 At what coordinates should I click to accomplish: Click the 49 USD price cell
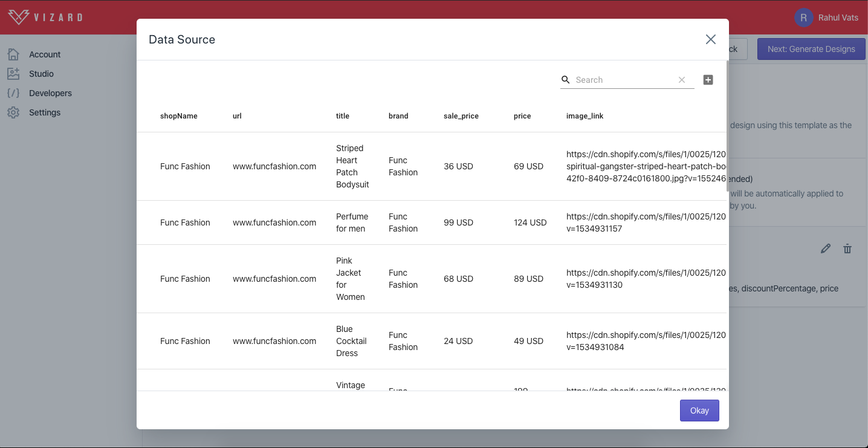[x=529, y=341]
